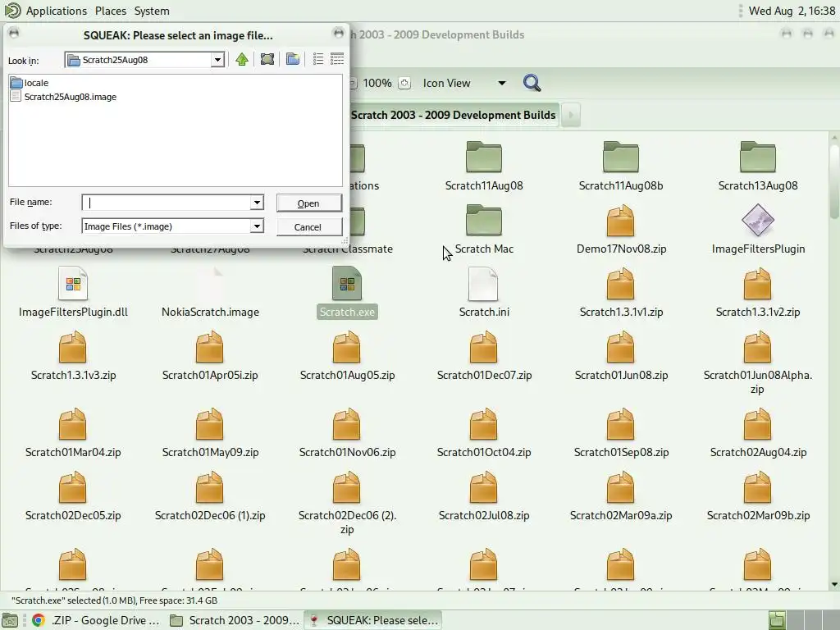Click Scratch 2003 - 2009 Development Builds breadcrumb

[453, 115]
